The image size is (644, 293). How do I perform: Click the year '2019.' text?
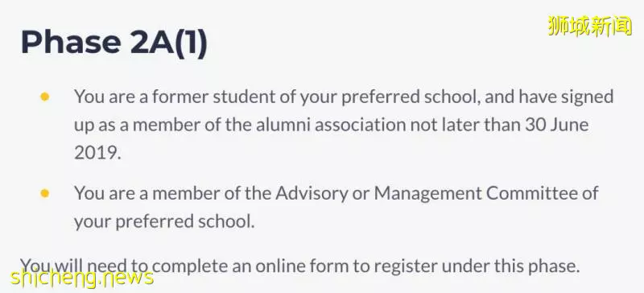pyautogui.click(x=97, y=153)
